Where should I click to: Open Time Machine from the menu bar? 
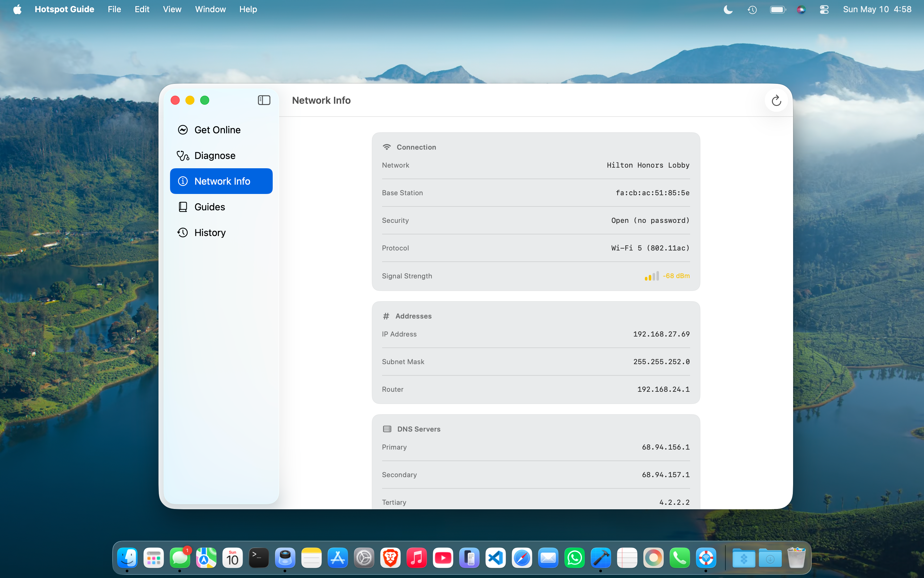[752, 10]
